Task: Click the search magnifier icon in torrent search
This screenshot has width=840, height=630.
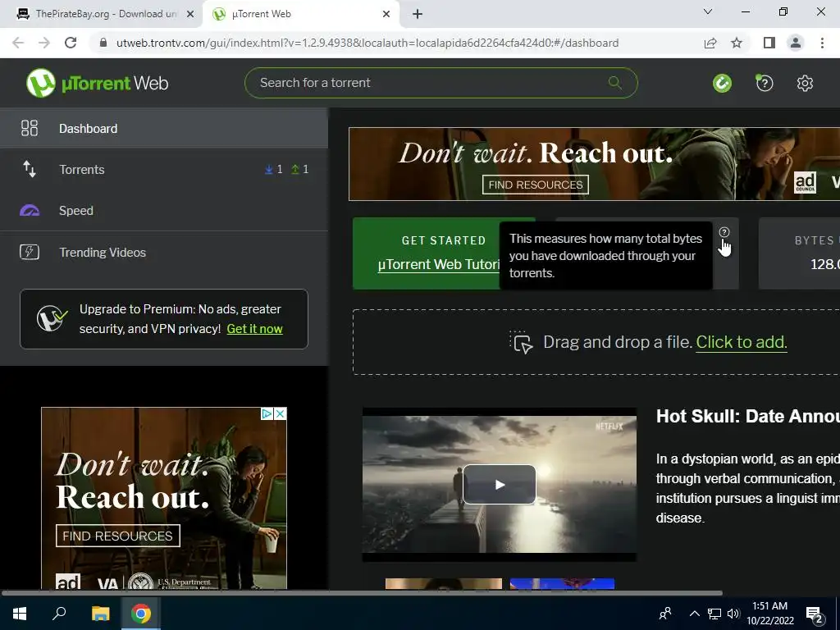Action: coord(615,83)
